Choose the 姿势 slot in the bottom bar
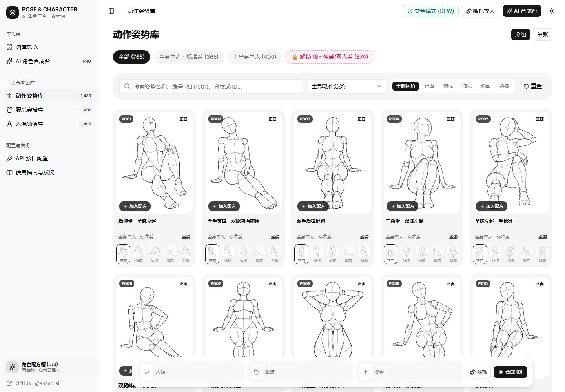 [x=410, y=372]
